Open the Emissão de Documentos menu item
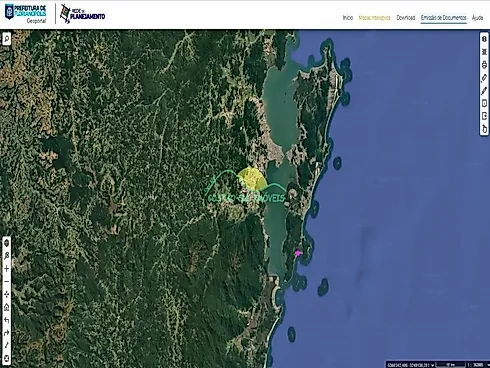The width and height of the screenshot is (490, 368). [443, 18]
